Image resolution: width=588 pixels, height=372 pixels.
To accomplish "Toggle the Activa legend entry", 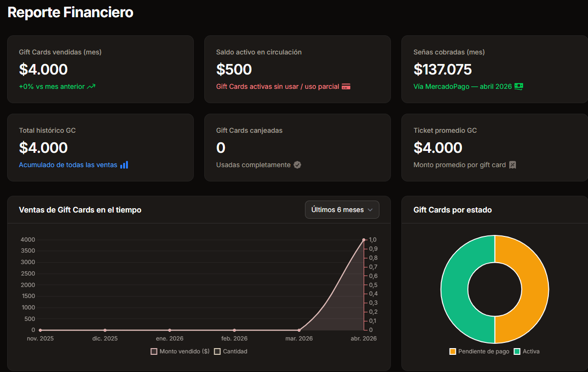I will 526,351.
